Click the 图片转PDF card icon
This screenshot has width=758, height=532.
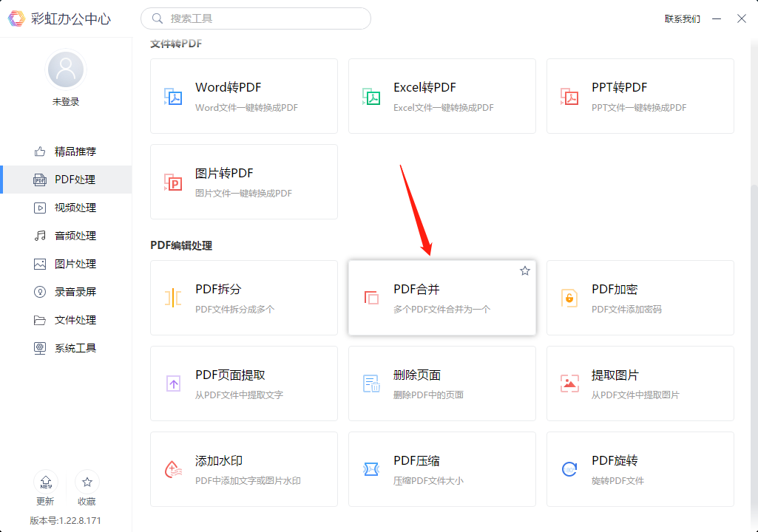point(173,183)
